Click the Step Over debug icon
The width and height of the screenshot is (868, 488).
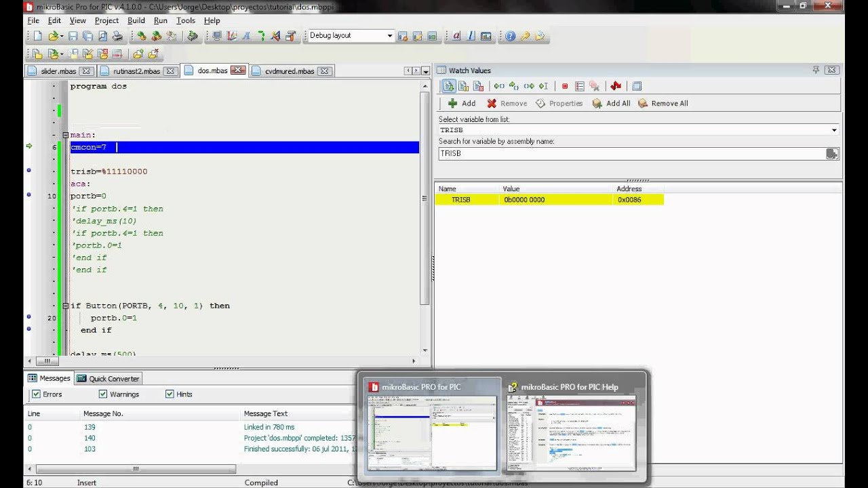pos(513,86)
